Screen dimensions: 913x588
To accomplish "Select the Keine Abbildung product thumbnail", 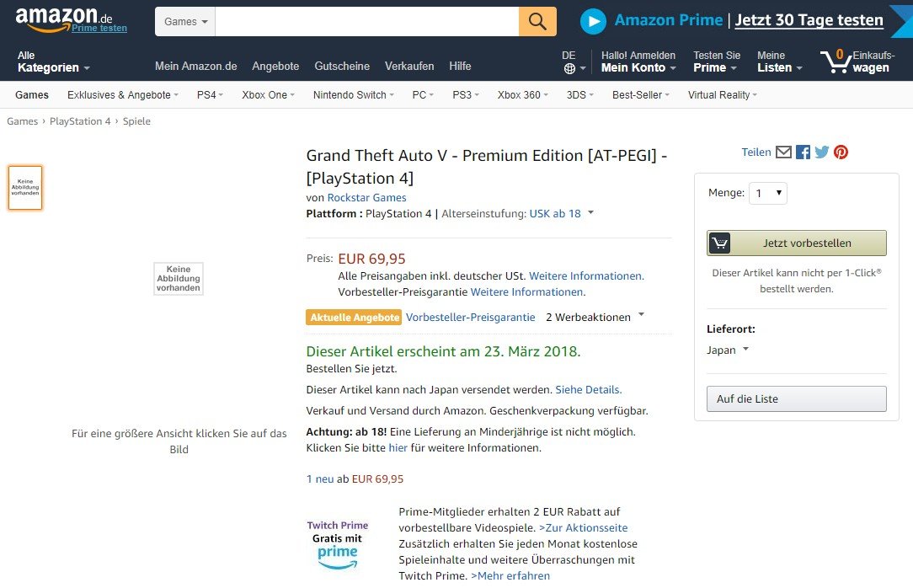I will 25,188.
